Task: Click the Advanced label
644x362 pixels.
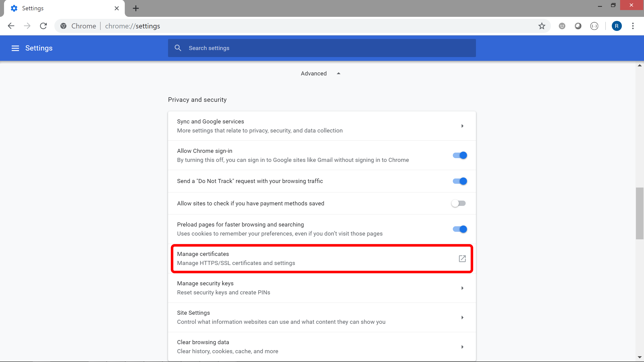Action: [x=314, y=73]
